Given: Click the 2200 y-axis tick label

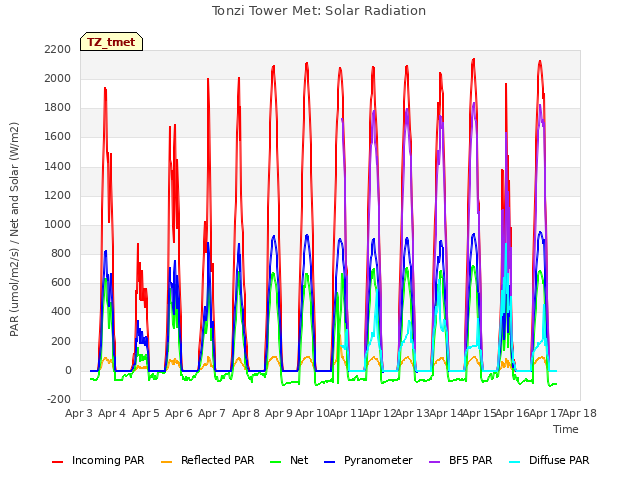Looking at the screenshot, I should coord(58,49).
